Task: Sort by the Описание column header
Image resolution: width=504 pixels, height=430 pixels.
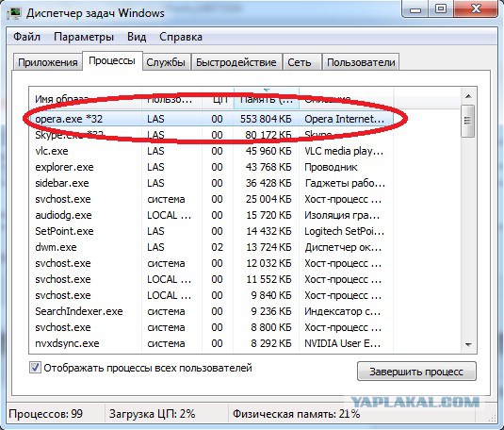Action: click(346, 99)
